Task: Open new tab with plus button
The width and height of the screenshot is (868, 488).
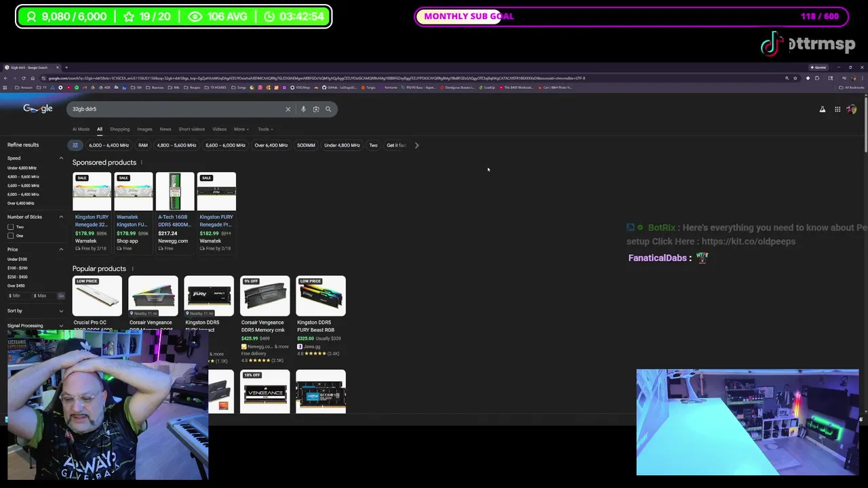Action: [66, 67]
